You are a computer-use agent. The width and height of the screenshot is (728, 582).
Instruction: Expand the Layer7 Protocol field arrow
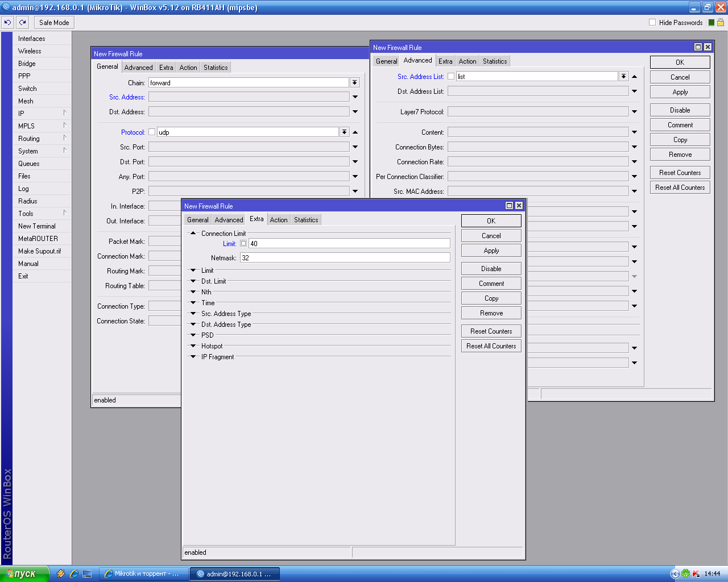pyautogui.click(x=634, y=112)
